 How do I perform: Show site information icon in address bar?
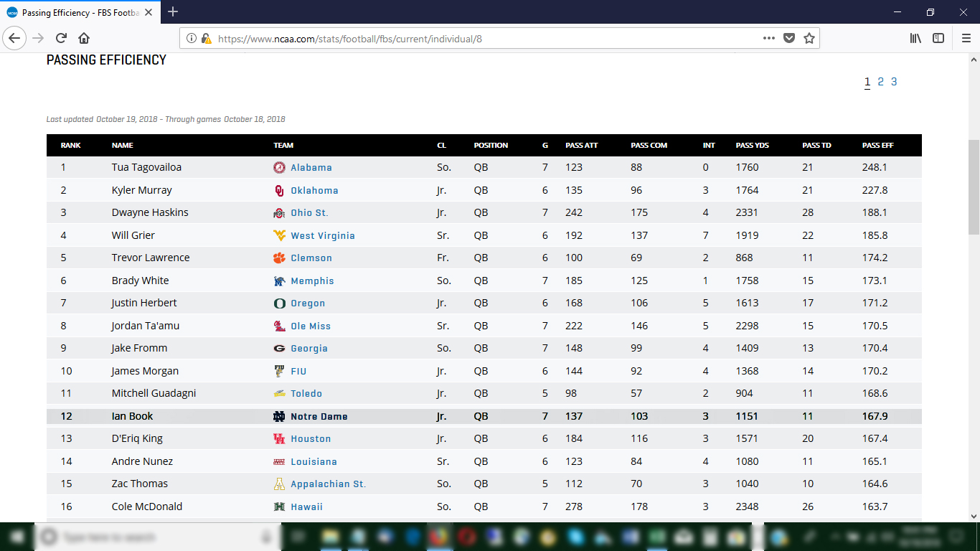coord(192,39)
